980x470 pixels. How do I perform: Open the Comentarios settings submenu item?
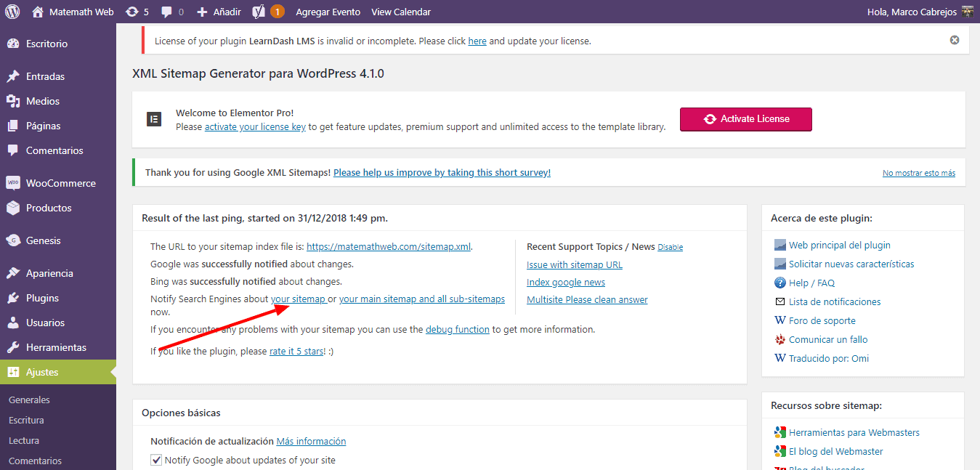coord(35,461)
